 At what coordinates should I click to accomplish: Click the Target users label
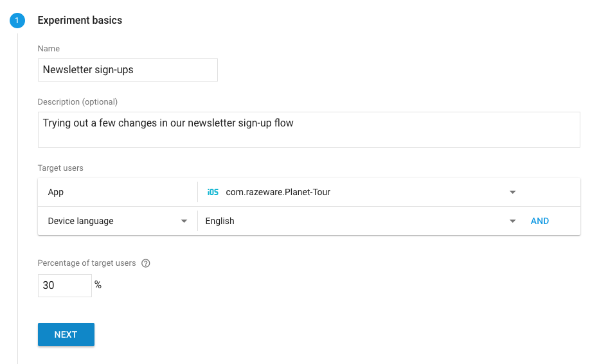(60, 168)
